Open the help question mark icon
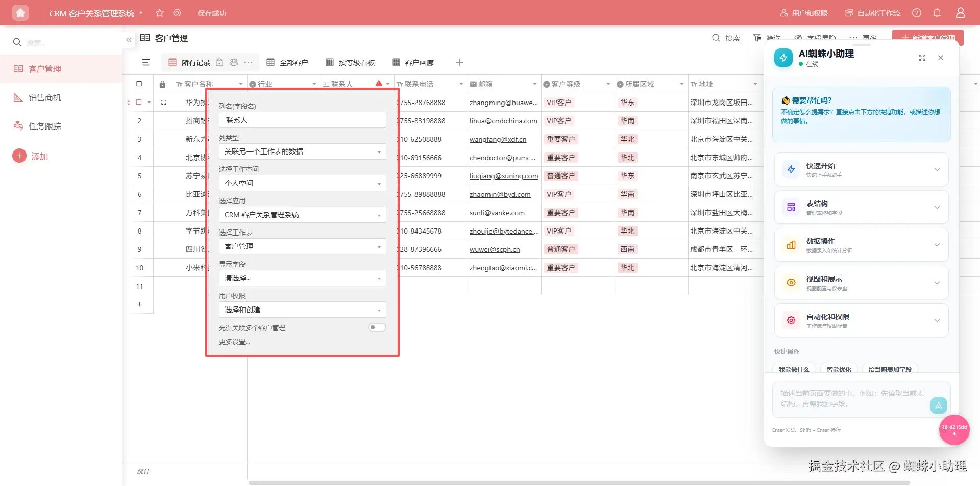Viewport: 980px width, 486px height. (917, 13)
